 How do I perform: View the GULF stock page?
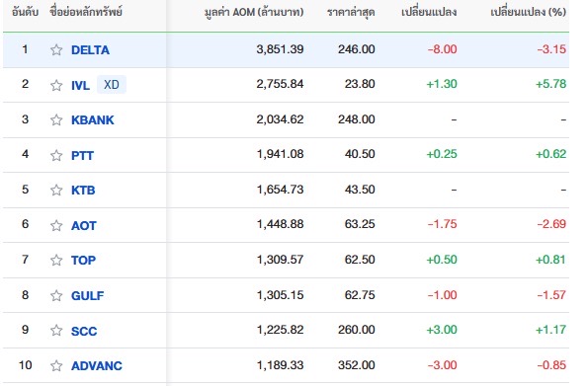87,295
